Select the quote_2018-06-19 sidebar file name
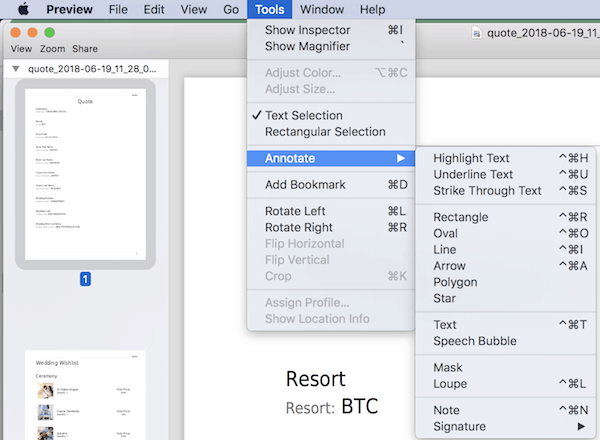This screenshot has width=600, height=440. click(x=92, y=69)
